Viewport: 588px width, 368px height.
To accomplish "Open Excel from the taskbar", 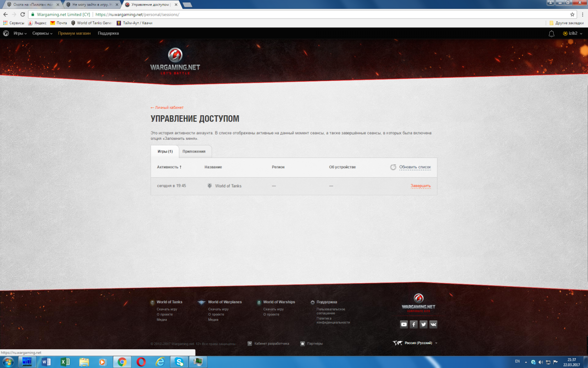I will (x=65, y=362).
